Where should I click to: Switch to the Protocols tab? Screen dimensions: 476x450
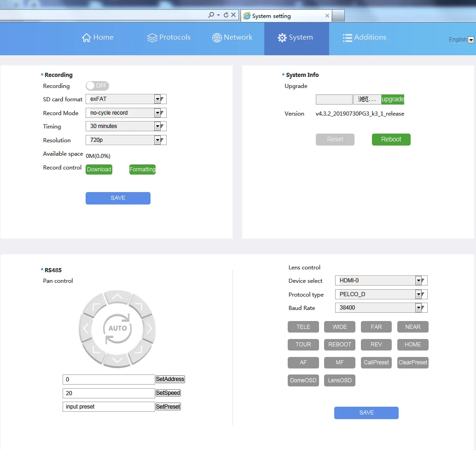pyautogui.click(x=169, y=37)
